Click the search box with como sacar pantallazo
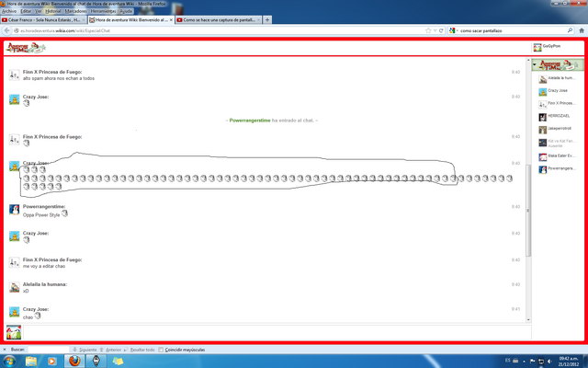The width and height of the screenshot is (588, 368). [x=513, y=30]
